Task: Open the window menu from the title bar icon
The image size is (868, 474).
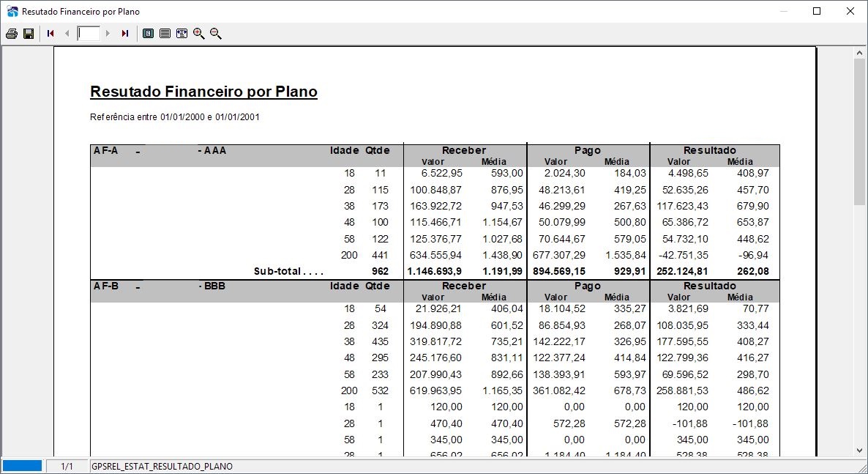Action: [12, 11]
